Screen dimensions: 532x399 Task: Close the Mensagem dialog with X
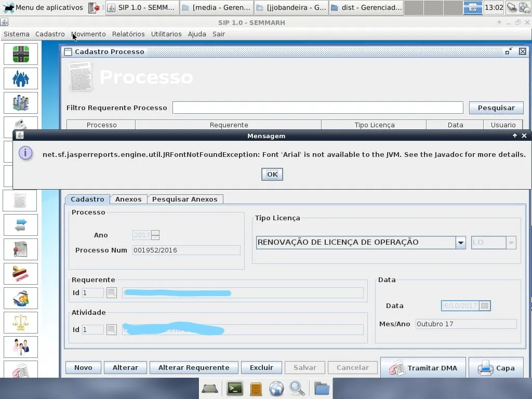[524, 136]
